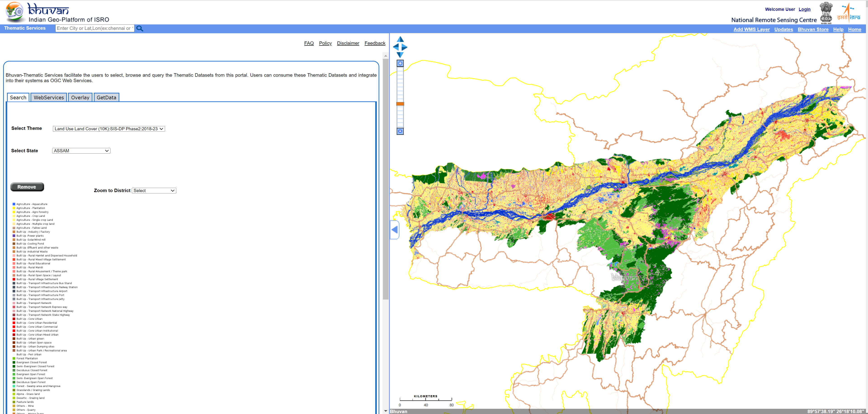This screenshot has height=414, width=868.
Task: Click the 'National Remote Sensing Centre' heading
Action: [774, 20]
